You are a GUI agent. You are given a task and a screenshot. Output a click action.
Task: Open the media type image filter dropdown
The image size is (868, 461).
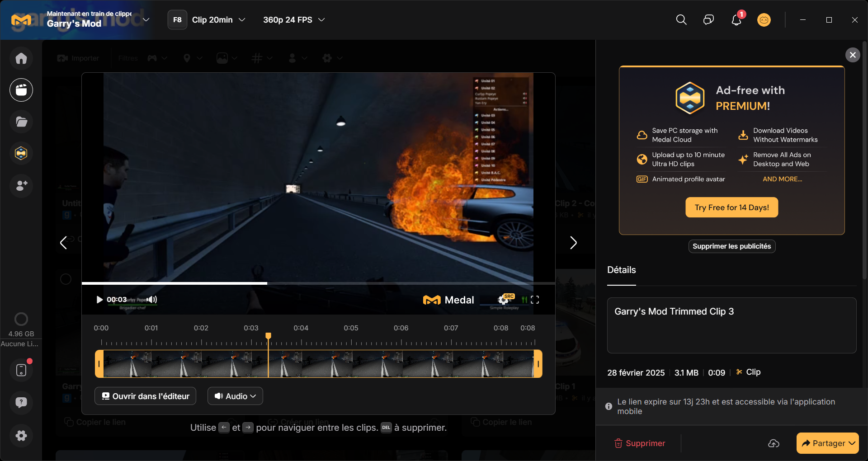click(x=226, y=58)
